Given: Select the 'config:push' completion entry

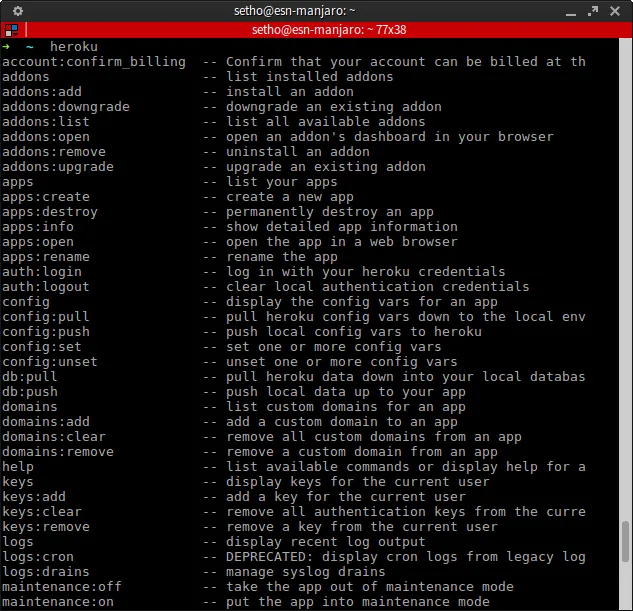Looking at the screenshot, I should tap(46, 332).
